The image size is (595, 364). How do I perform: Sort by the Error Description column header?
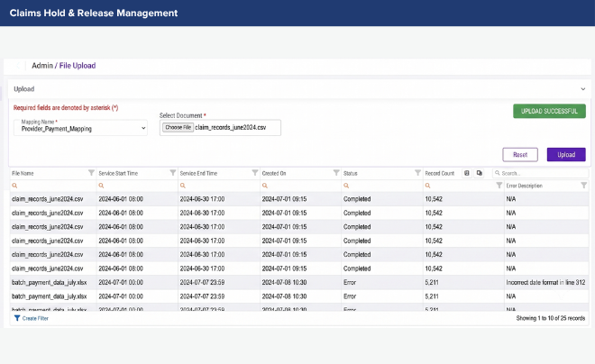[524, 186]
